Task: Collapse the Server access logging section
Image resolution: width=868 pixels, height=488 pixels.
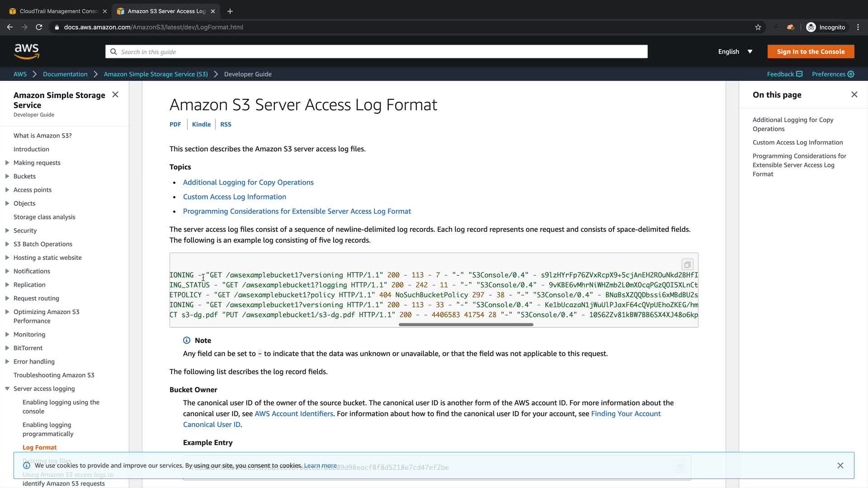Action: click(x=7, y=389)
